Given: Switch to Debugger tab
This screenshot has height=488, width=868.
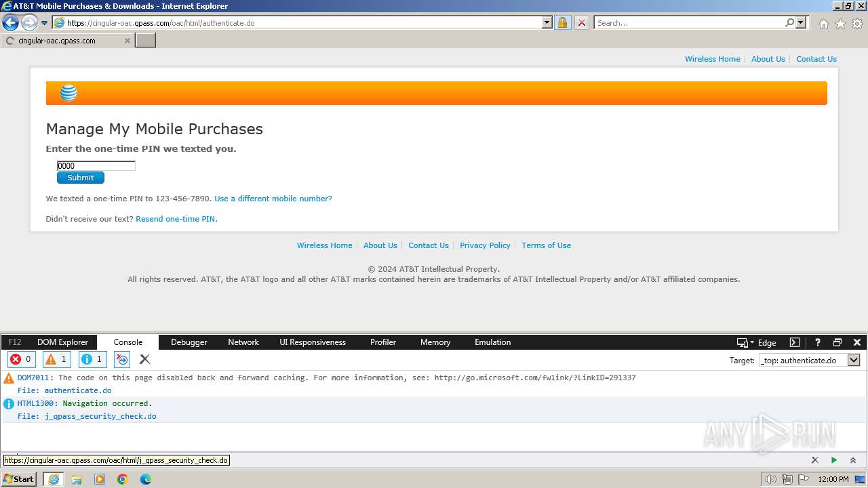Looking at the screenshot, I should click(189, 342).
